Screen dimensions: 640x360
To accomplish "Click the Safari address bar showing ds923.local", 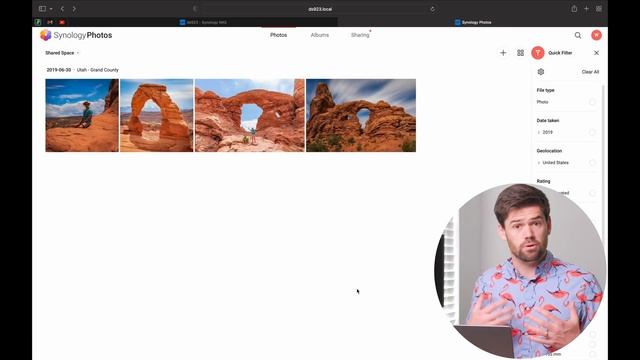I will coord(320,9).
